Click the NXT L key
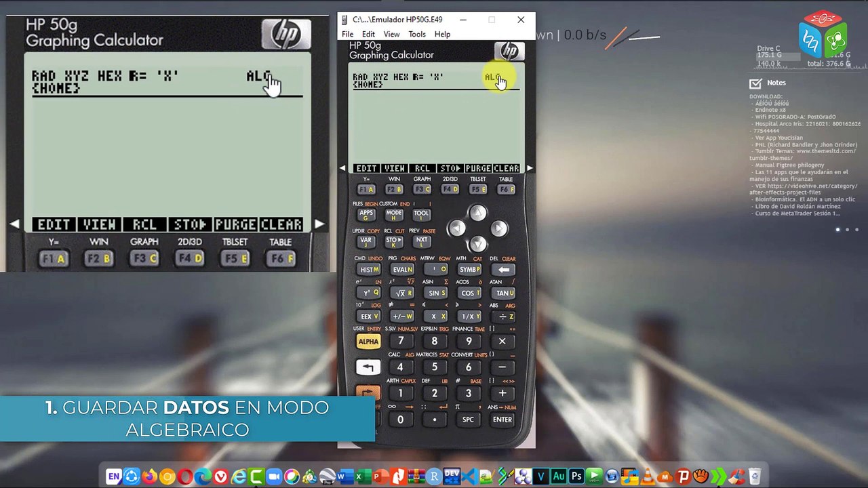868x488 pixels. pos(421,241)
